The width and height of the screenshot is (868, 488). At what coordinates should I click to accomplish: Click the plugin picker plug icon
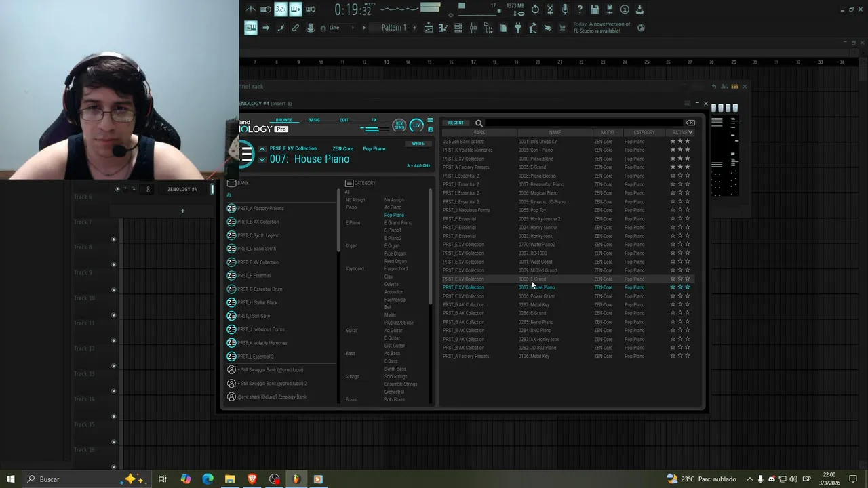tap(518, 28)
